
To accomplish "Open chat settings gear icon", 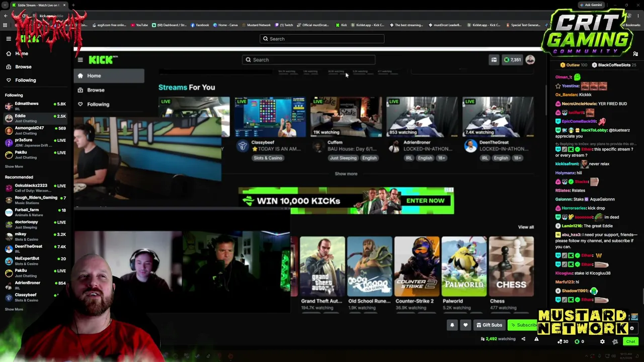I will pos(602,342).
